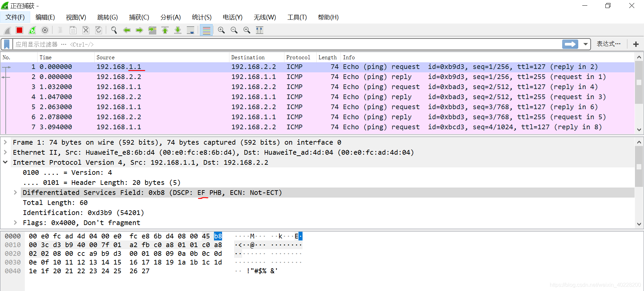Reset text to normal size
644x291 pixels.
coord(247,30)
